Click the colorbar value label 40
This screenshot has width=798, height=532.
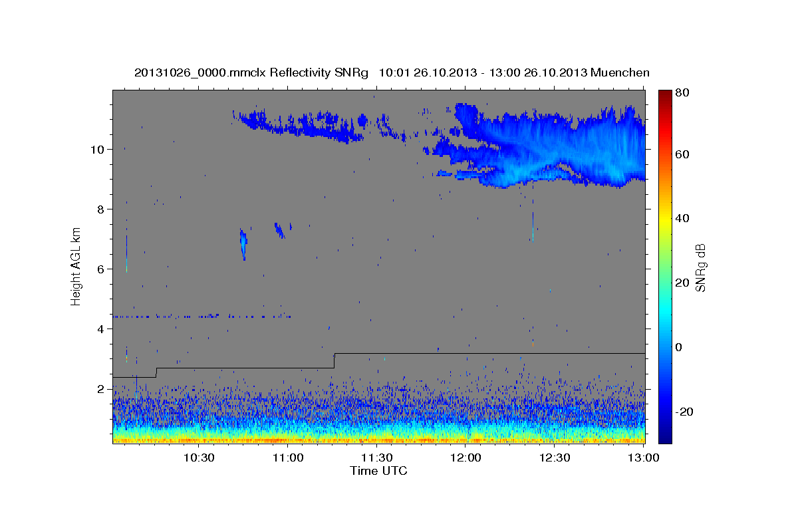tap(684, 218)
